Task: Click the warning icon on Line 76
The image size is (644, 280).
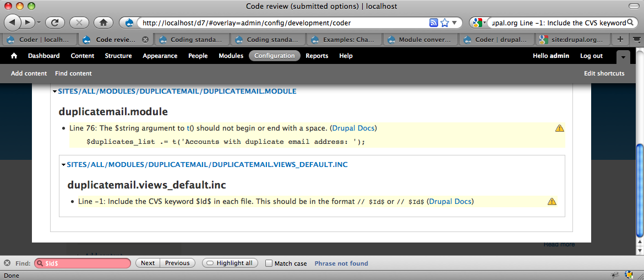Action: tap(559, 128)
